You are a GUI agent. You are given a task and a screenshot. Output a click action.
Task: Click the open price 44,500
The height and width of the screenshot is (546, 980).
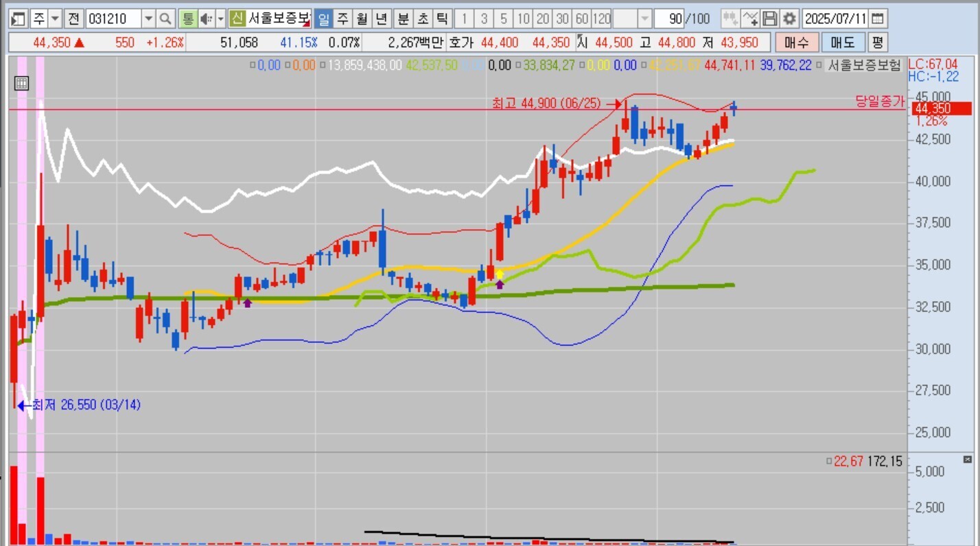[614, 43]
